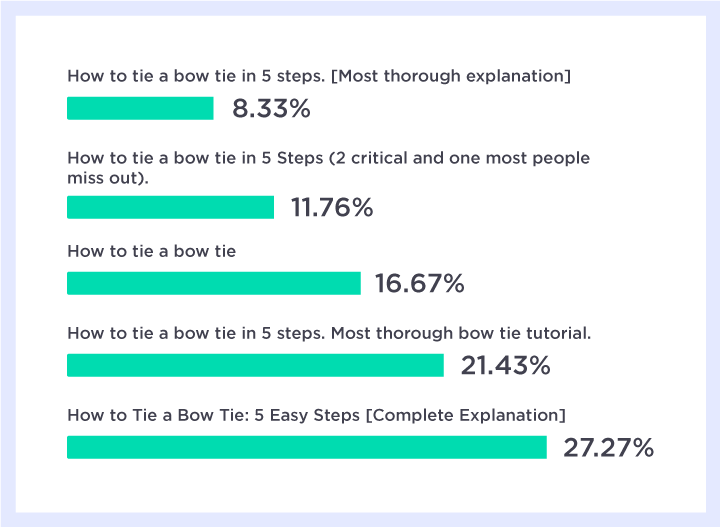720x527 pixels.
Task: Click the 'Most thorough bow tie tutorial' headline
Action: pos(329,333)
